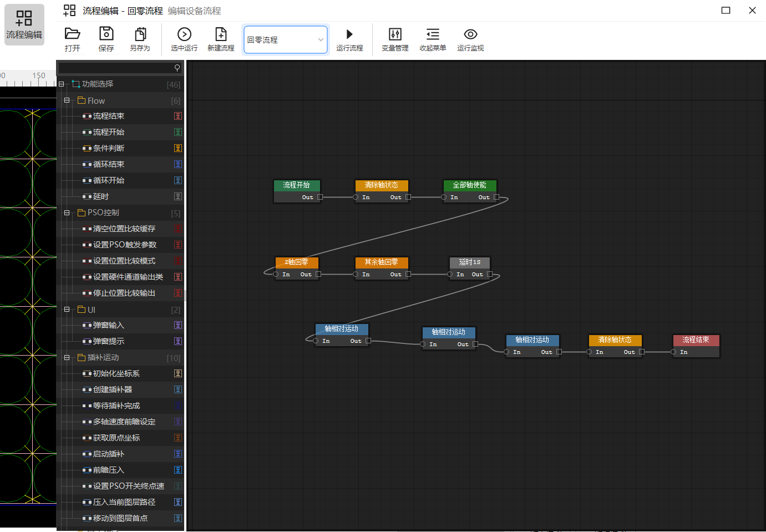Click the red icon beside 流程结束 row

[178, 116]
